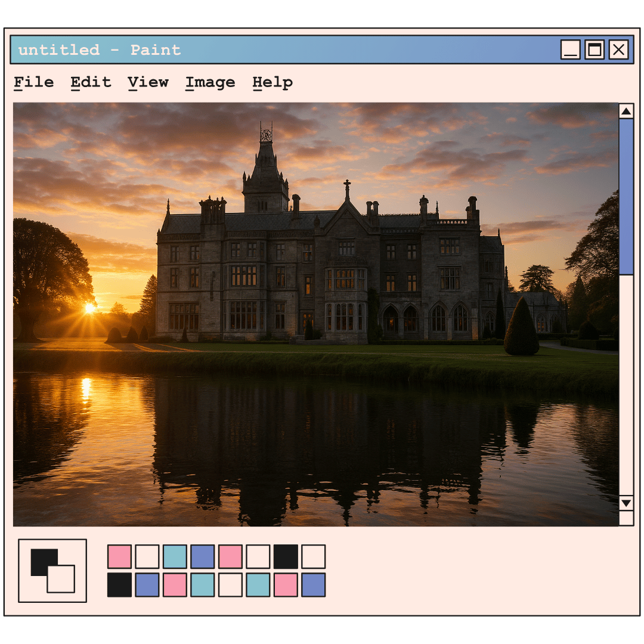Open the Help menu

273,83
